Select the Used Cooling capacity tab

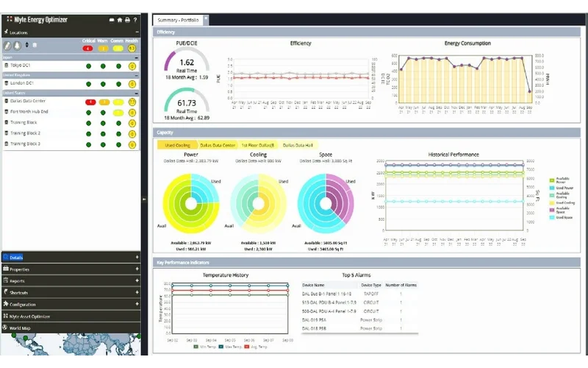tap(178, 145)
